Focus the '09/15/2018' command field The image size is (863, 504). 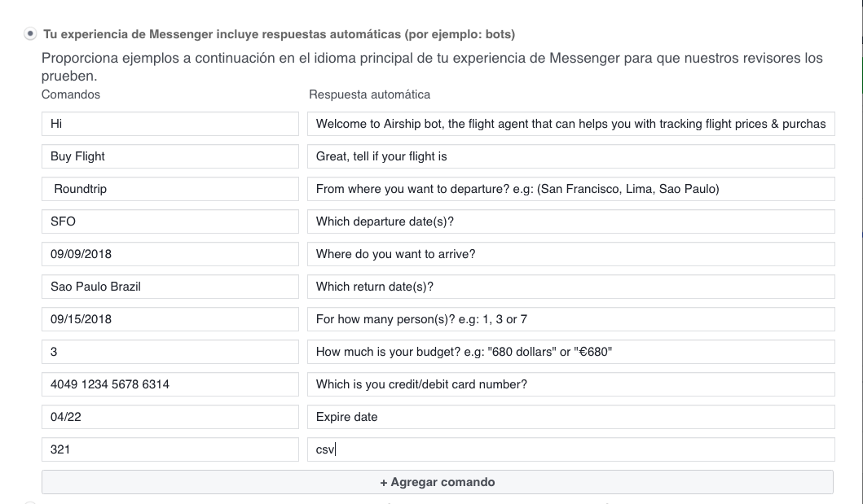(170, 319)
